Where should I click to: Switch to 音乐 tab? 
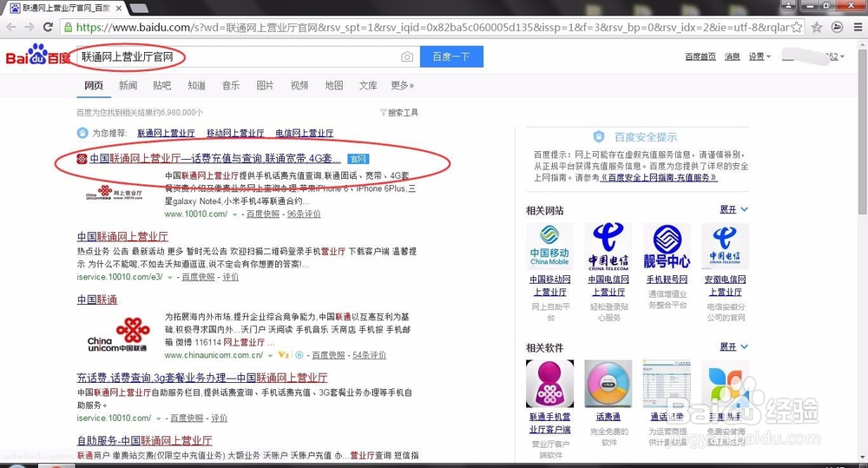pos(231,85)
